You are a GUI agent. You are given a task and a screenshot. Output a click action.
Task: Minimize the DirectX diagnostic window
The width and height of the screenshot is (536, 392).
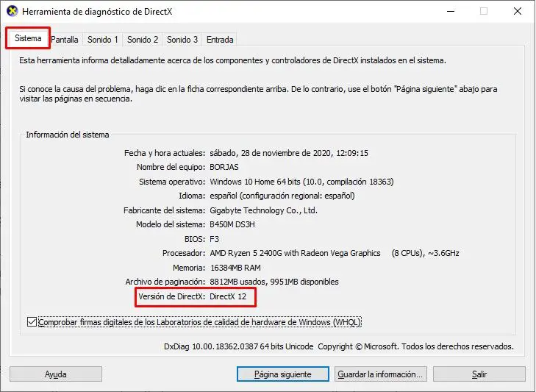pyautogui.click(x=451, y=11)
